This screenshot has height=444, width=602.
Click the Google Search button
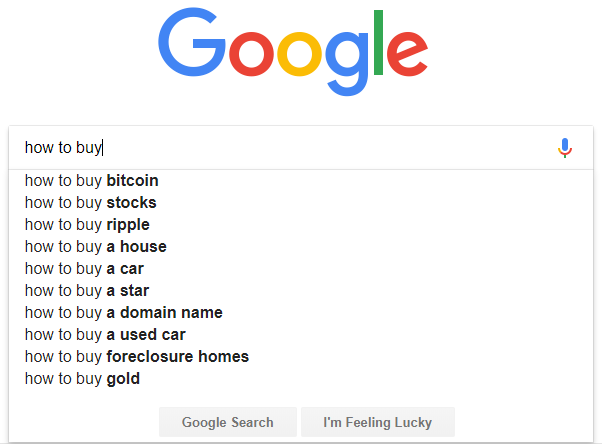228,422
